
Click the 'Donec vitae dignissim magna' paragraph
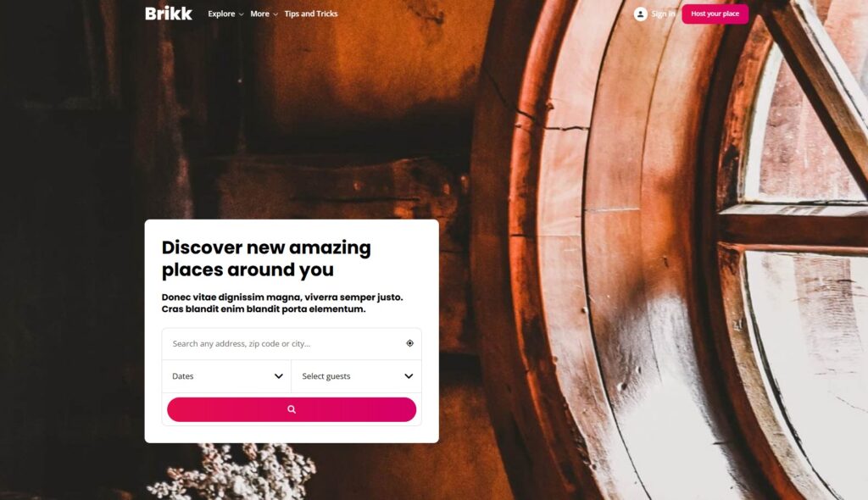[282, 303]
